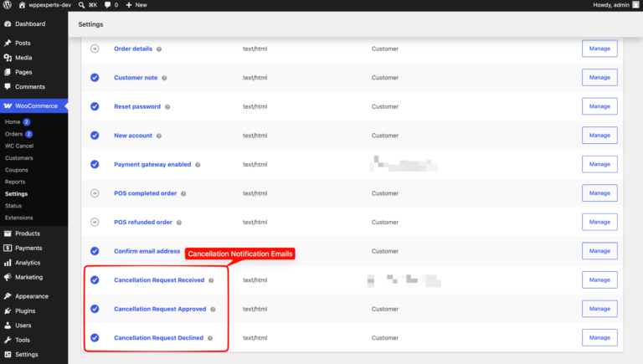The height and width of the screenshot is (364, 643).
Task: Open the wppexperts-dev site home icon
Action: (x=22, y=5)
